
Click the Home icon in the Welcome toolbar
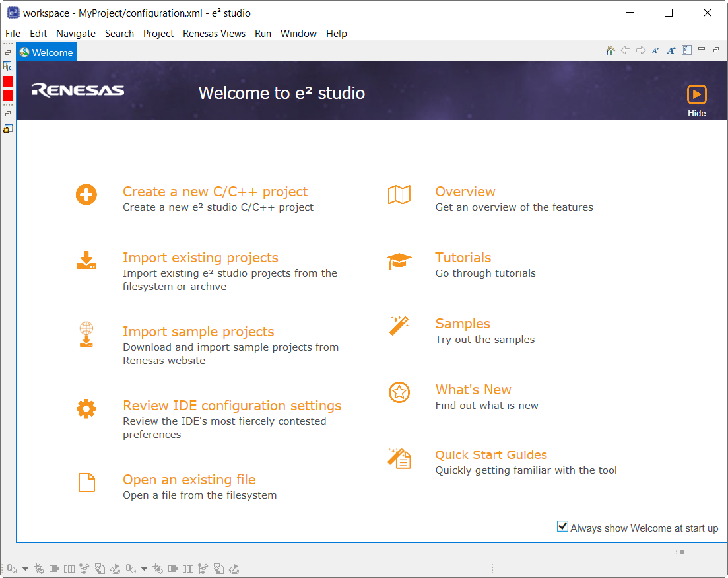(611, 51)
